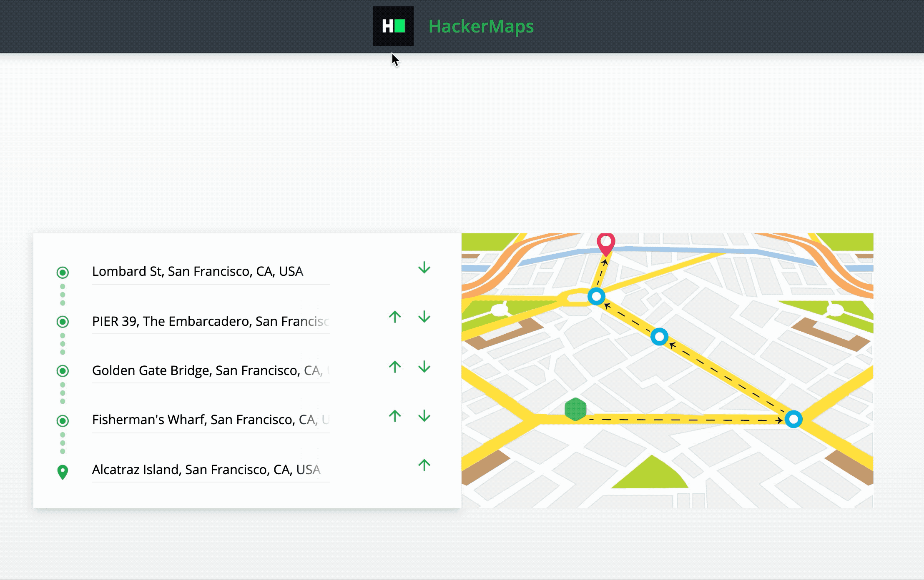Screen dimensions: 924x580
Task: Click the red destination pin on the map
Action: [606, 245]
